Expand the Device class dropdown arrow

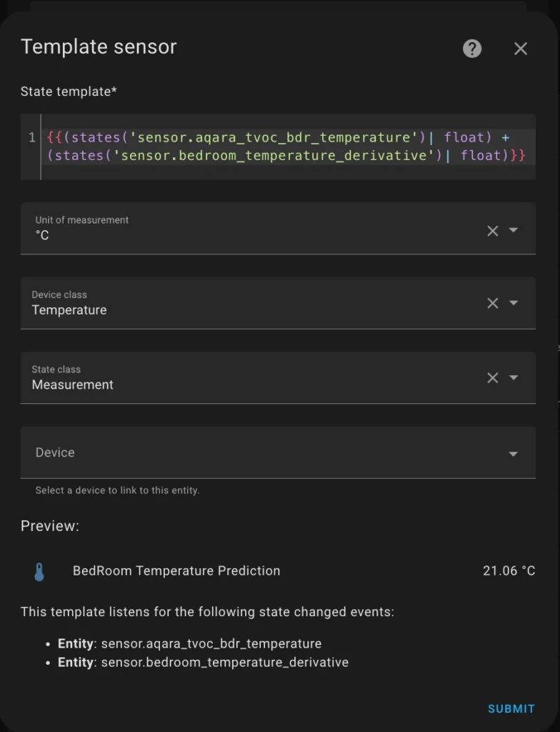pyautogui.click(x=514, y=303)
